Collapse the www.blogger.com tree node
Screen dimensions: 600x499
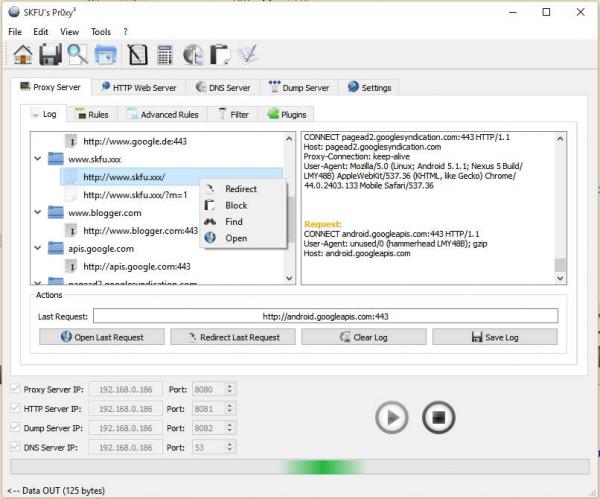[x=38, y=212]
